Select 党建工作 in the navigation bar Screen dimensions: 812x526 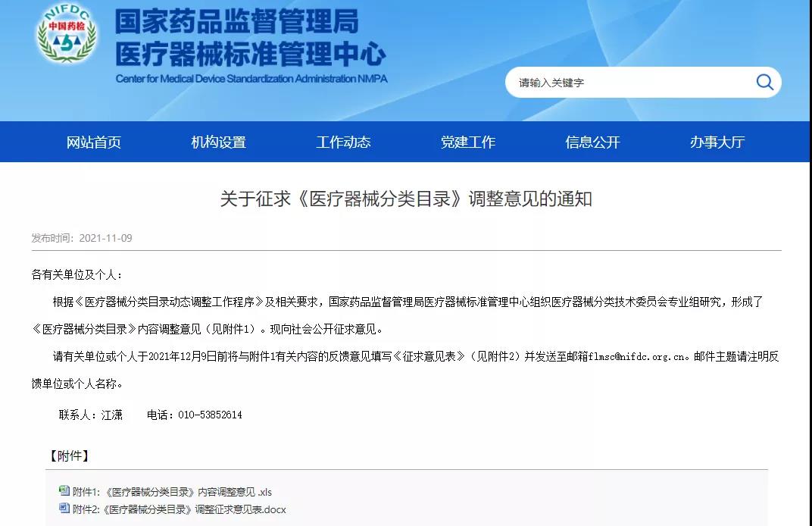tap(468, 142)
